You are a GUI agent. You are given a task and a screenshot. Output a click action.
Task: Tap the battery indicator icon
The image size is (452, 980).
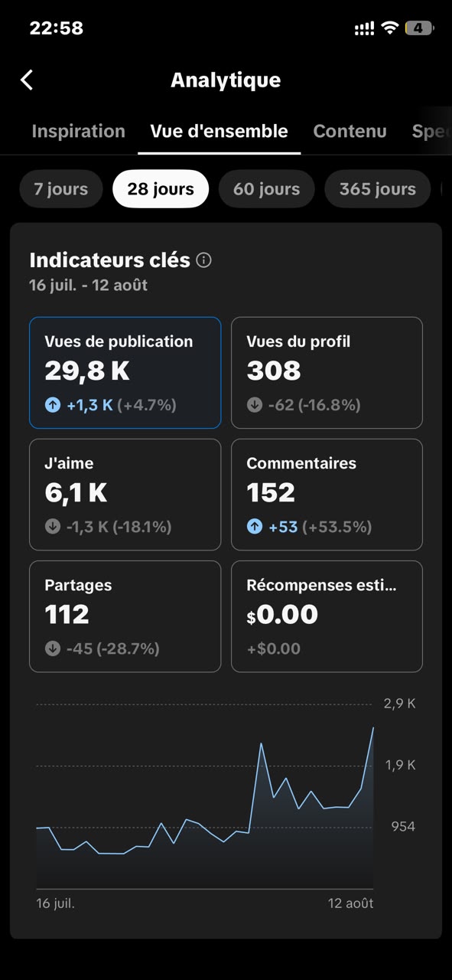coord(420,28)
